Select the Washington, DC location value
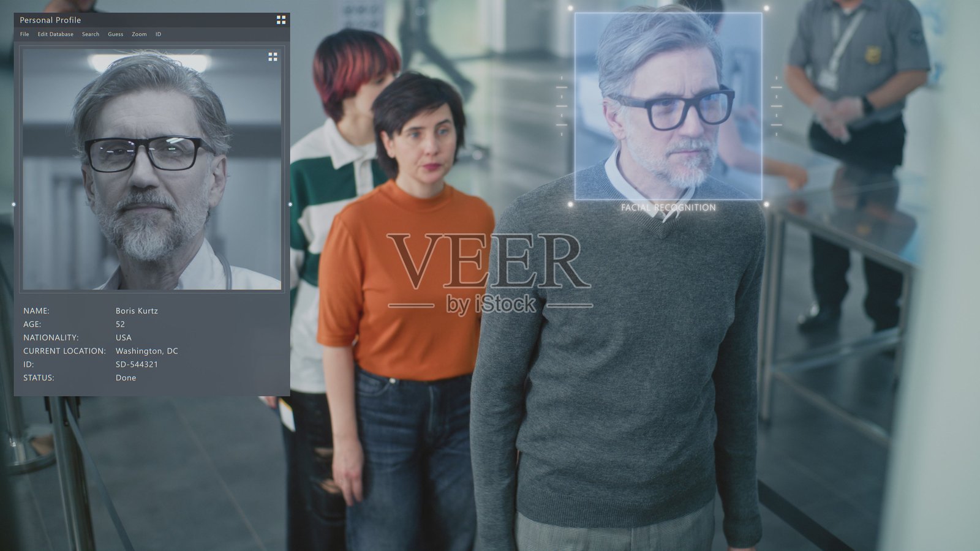 pos(146,351)
